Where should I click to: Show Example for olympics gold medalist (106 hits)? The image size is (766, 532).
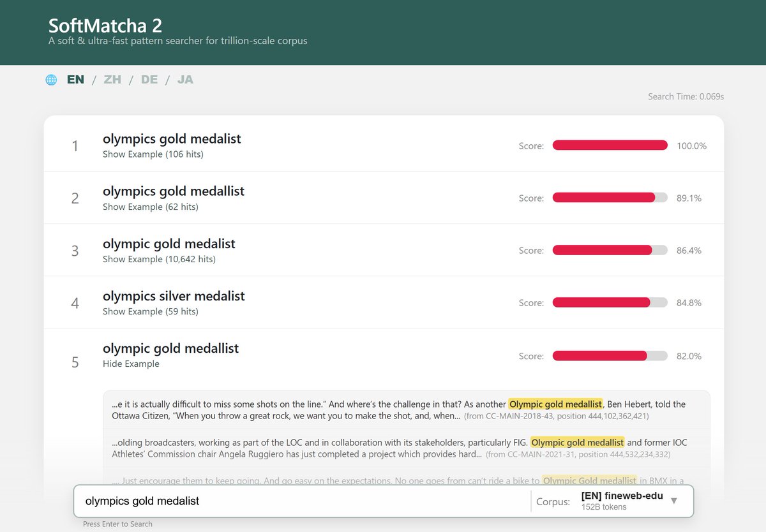[153, 154]
